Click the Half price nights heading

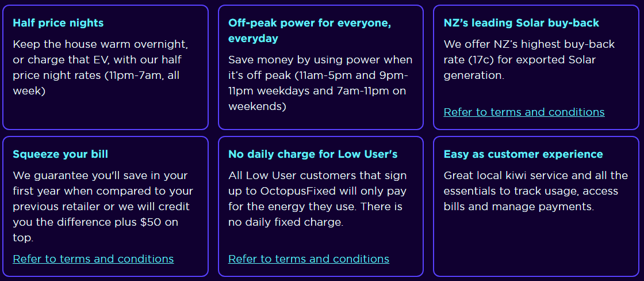click(58, 22)
